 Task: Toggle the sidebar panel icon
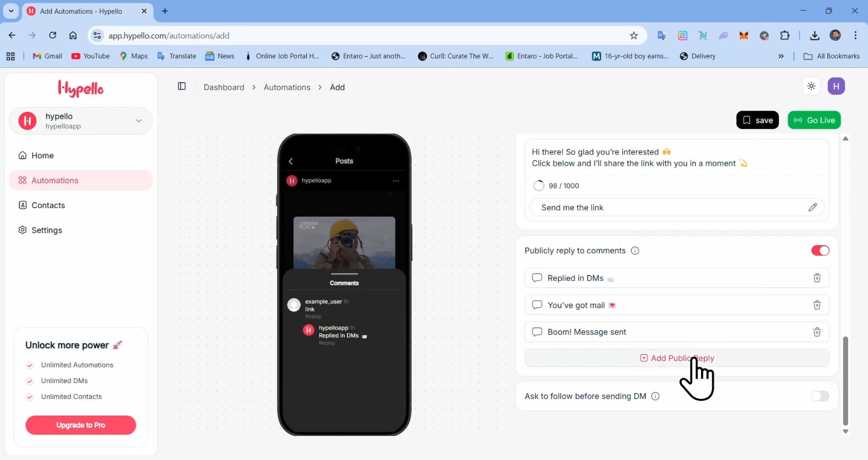(x=182, y=87)
